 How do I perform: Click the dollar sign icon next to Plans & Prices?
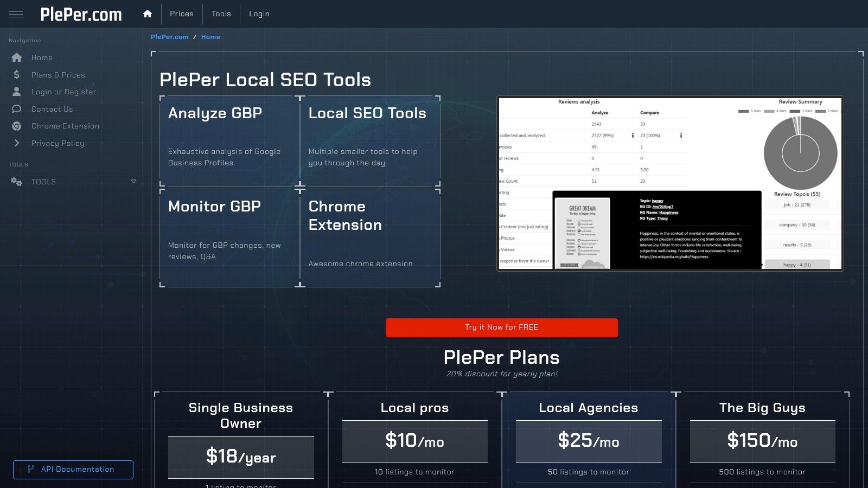pos(17,75)
